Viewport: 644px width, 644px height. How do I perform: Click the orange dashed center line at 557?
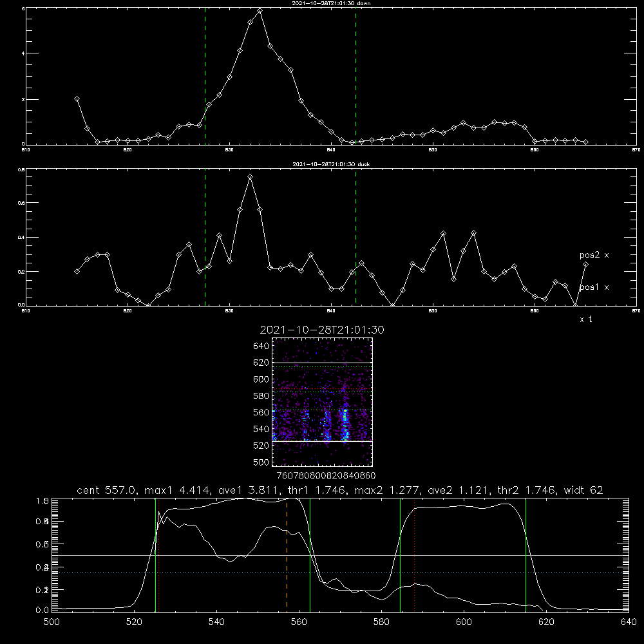click(x=287, y=554)
